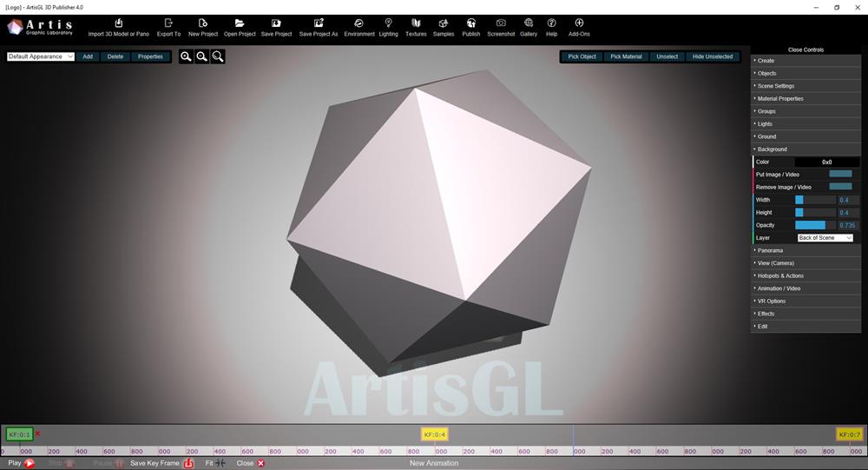868x470 pixels.
Task: Click Open Project folder icon
Action: tap(240, 23)
